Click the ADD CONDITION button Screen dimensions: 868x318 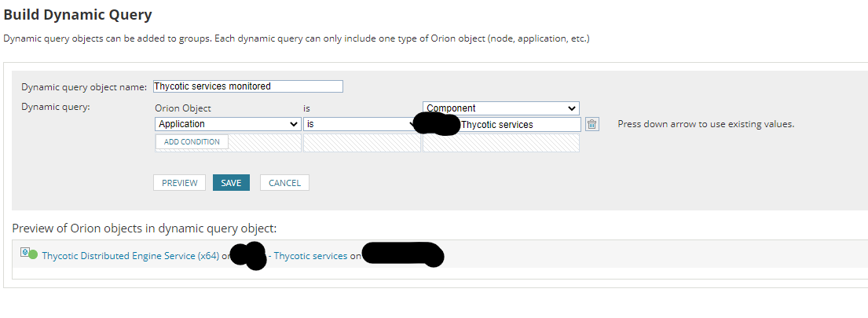click(x=192, y=141)
